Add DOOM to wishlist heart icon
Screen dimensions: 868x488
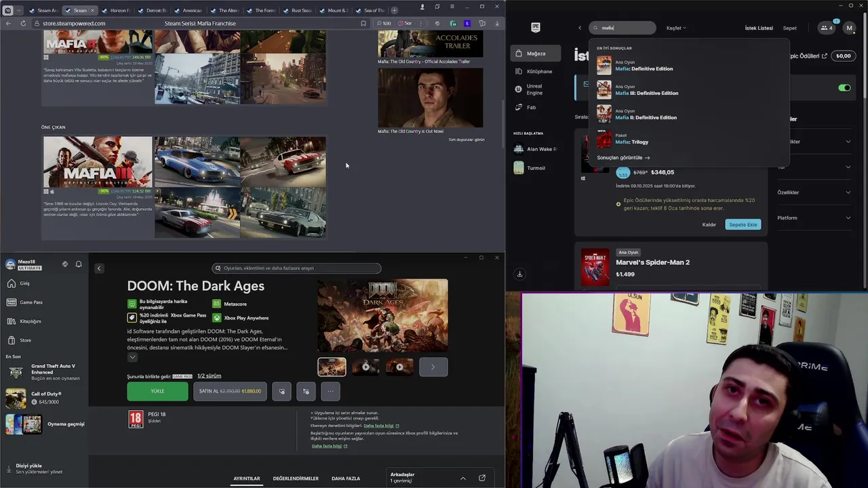[281, 391]
